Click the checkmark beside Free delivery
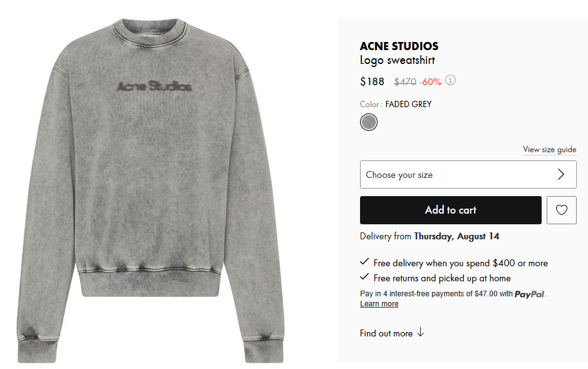The width and height of the screenshot is (588, 369). 364,262
